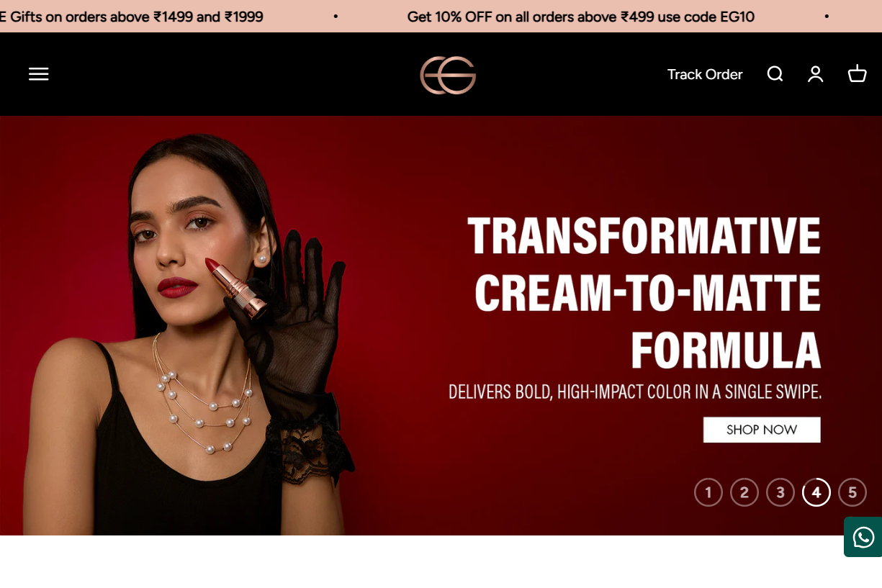
Task: Switch to slide 2 of the carousel
Action: (x=744, y=492)
